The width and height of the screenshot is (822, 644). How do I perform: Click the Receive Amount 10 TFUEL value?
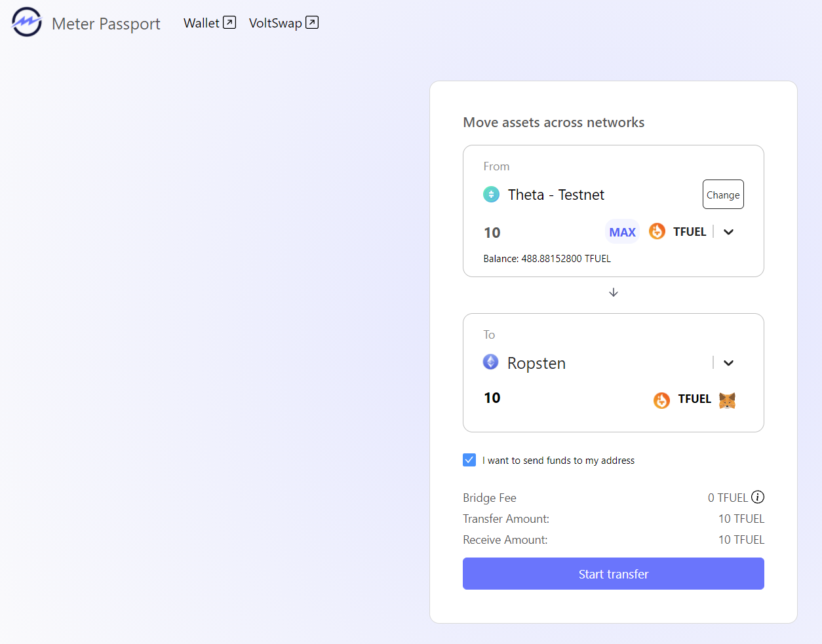pos(741,540)
